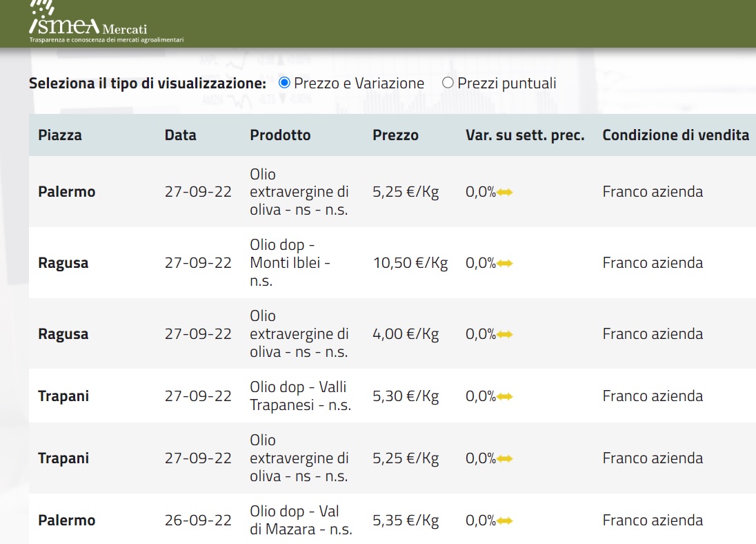Viewport: 756px width, 544px height.
Task: Click the variation arrow for Val di Mazara
Action: coord(505,521)
